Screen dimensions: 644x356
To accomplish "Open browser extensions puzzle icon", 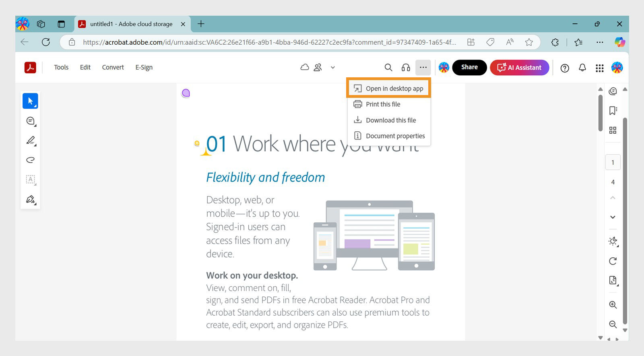I will click(x=555, y=42).
